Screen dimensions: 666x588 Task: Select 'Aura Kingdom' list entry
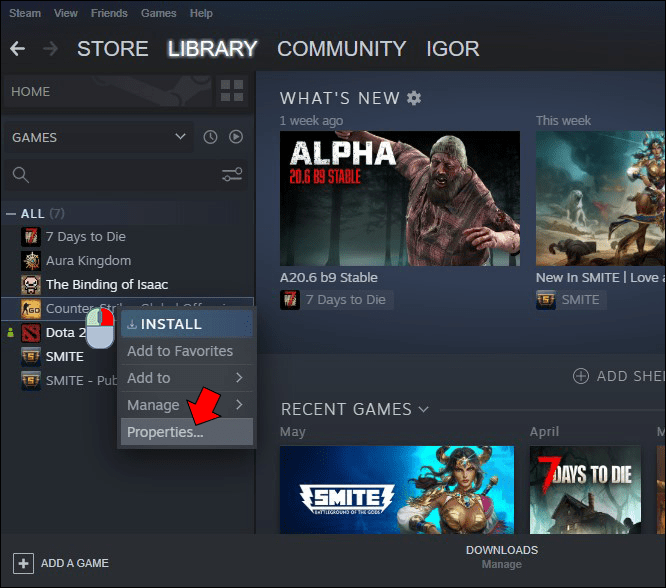click(88, 260)
